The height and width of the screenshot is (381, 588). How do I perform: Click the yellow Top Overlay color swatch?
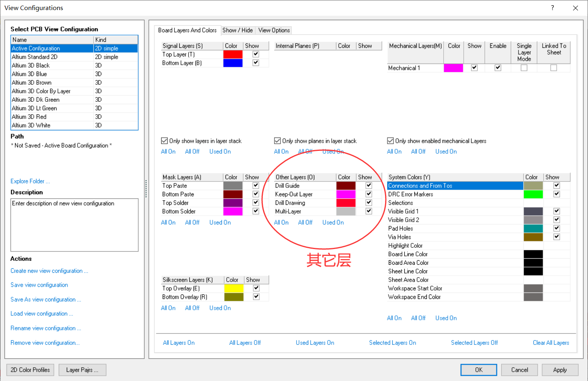point(234,288)
